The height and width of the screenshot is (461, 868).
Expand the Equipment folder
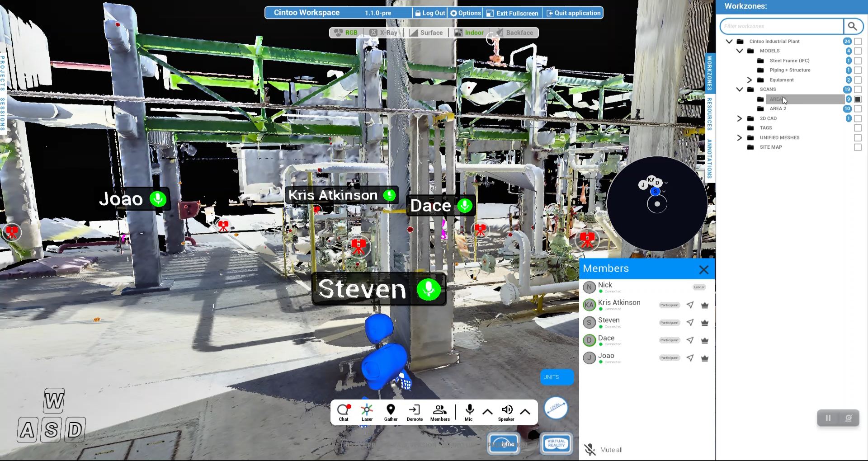tap(749, 80)
